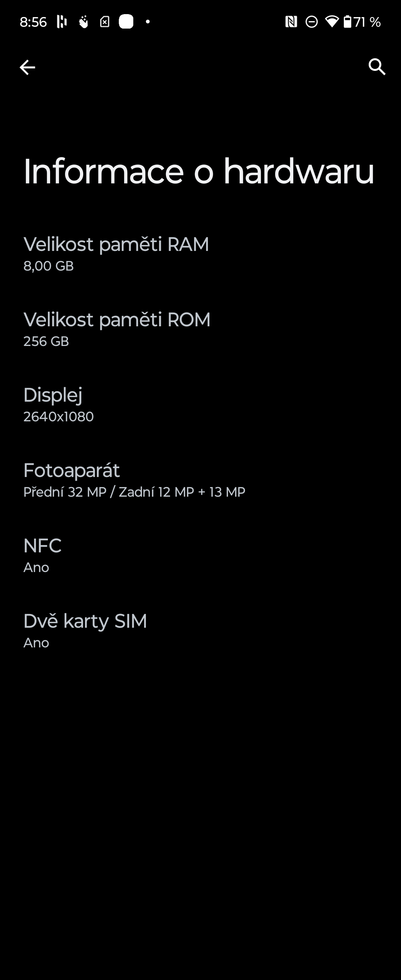Tap the camera specs text line

click(x=134, y=492)
